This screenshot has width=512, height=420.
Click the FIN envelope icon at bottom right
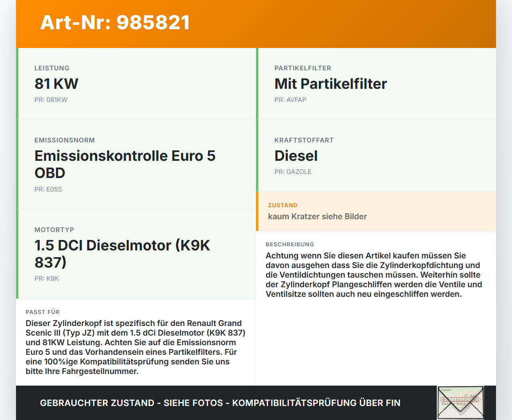pos(460,402)
